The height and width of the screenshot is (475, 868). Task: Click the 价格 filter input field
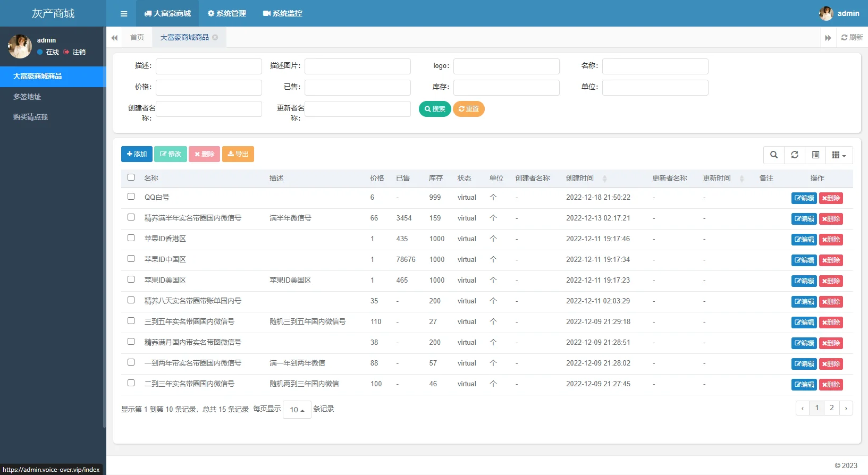[208, 87]
